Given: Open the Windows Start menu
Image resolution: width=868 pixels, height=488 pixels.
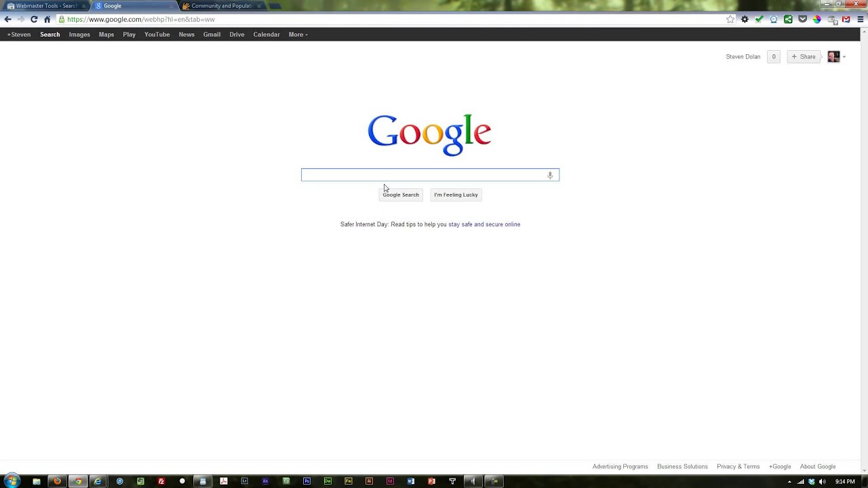Looking at the screenshot, I should [x=12, y=481].
